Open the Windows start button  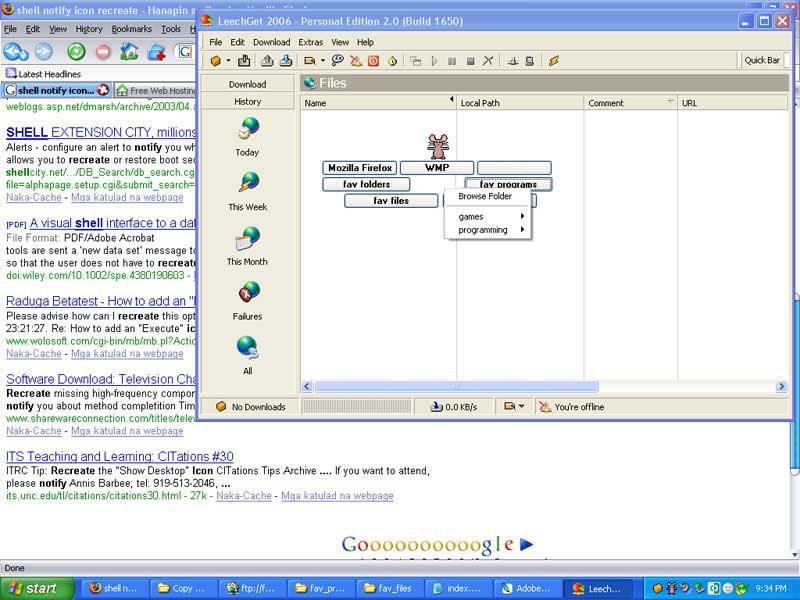coord(37,588)
